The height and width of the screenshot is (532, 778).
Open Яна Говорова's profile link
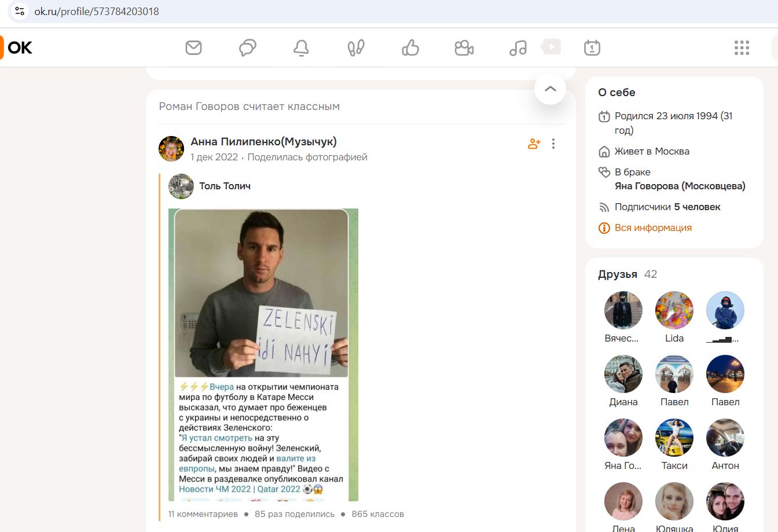(x=680, y=186)
